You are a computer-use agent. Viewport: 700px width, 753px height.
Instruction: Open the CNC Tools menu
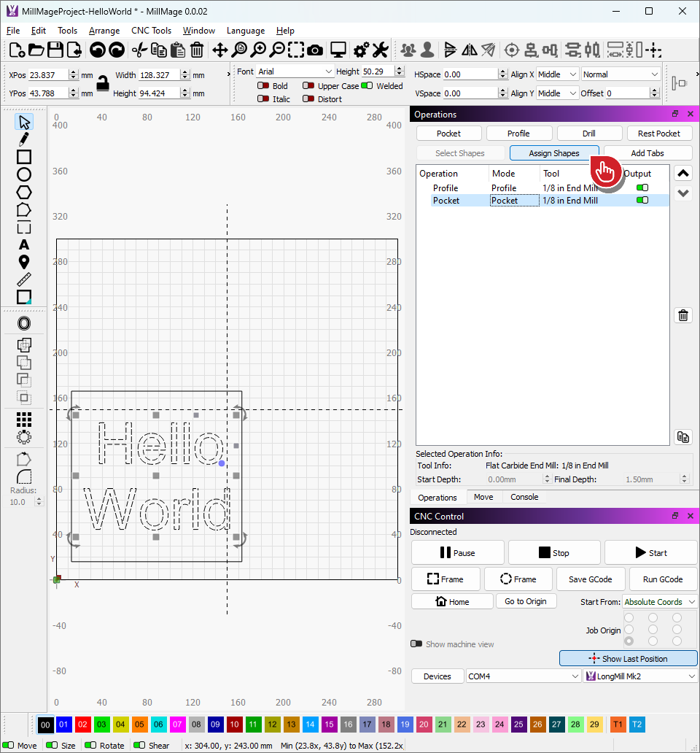pos(151,31)
